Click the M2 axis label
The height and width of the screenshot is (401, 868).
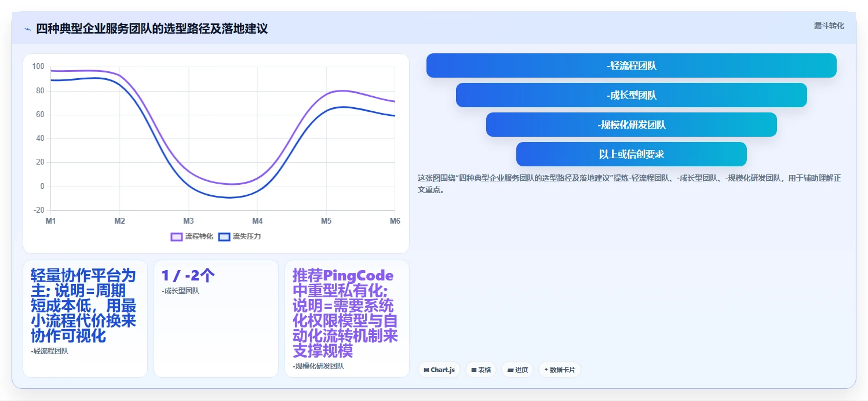point(120,221)
